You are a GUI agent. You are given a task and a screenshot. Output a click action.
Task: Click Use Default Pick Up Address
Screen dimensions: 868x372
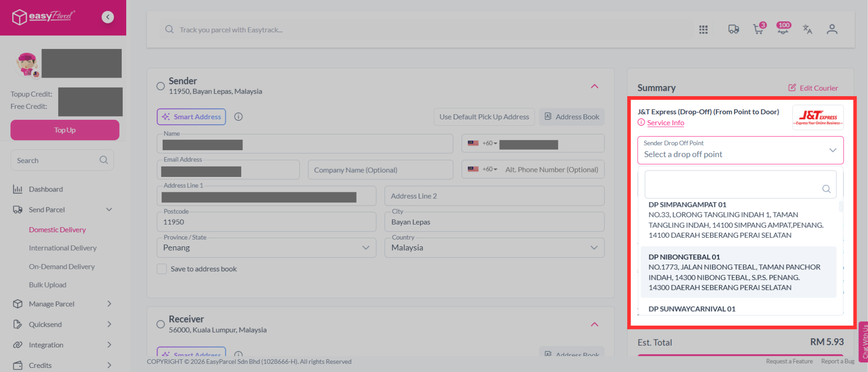[x=484, y=117]
